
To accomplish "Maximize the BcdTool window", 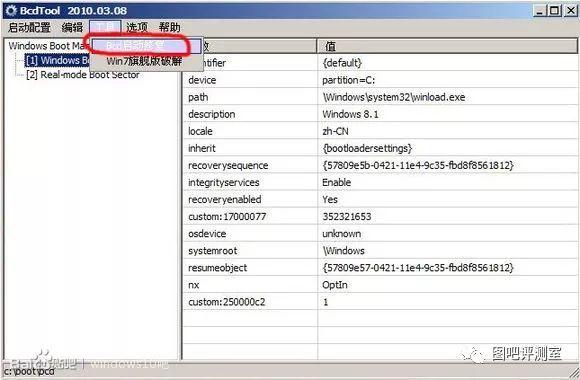I will (554, 10).
